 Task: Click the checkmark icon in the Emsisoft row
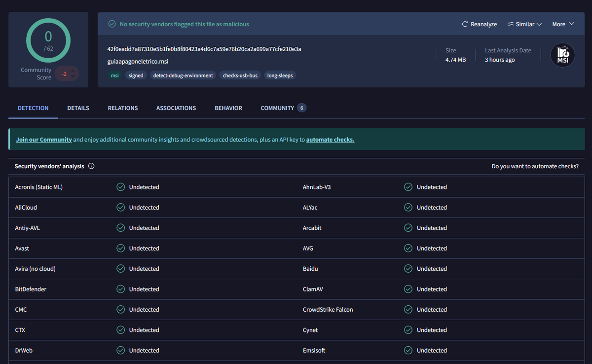(408, 351)
